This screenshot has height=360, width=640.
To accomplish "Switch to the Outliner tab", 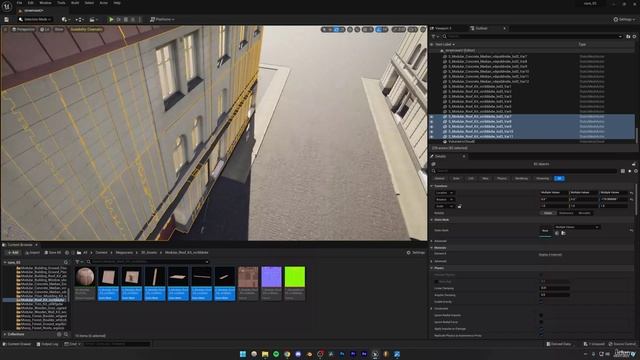I will point(482,28).
